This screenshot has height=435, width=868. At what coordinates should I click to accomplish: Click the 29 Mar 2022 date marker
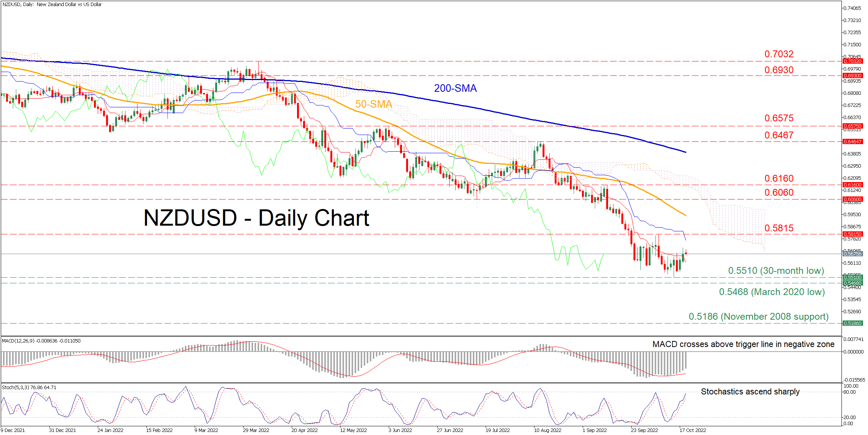tap(256, 430)
